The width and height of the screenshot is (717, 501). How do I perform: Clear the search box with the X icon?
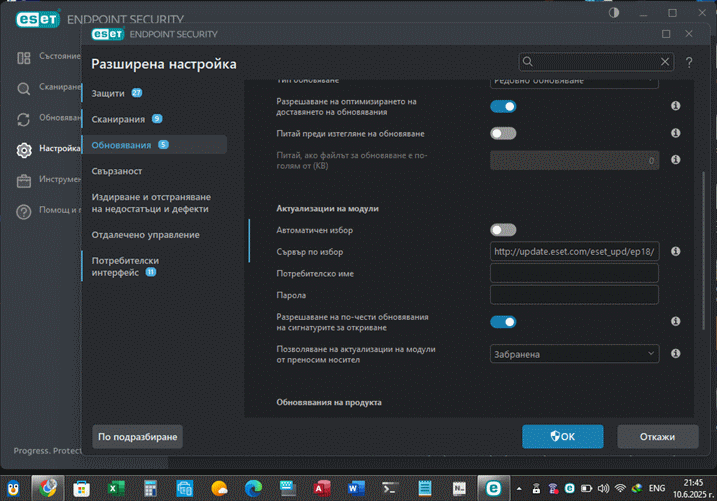click(665, 62)
